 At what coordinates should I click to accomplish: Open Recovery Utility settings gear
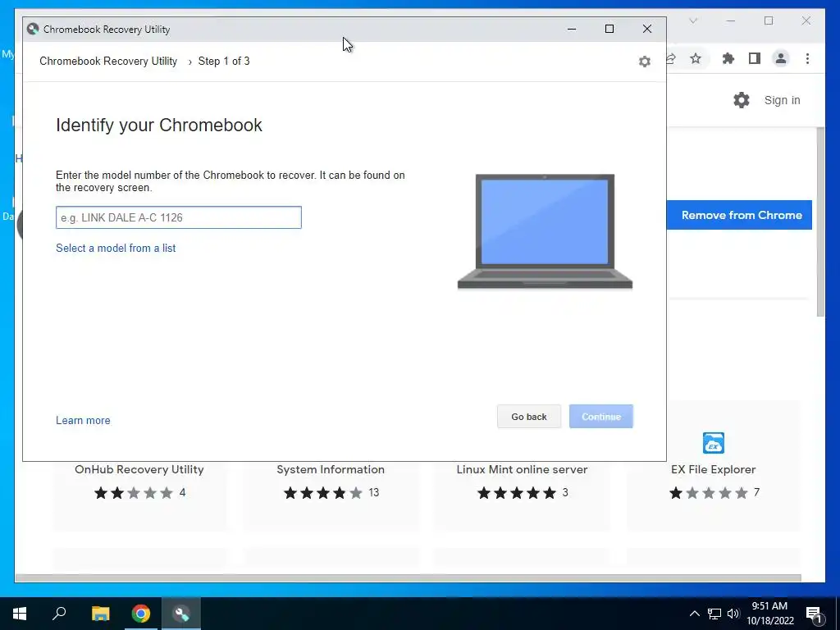click(645, 62)
